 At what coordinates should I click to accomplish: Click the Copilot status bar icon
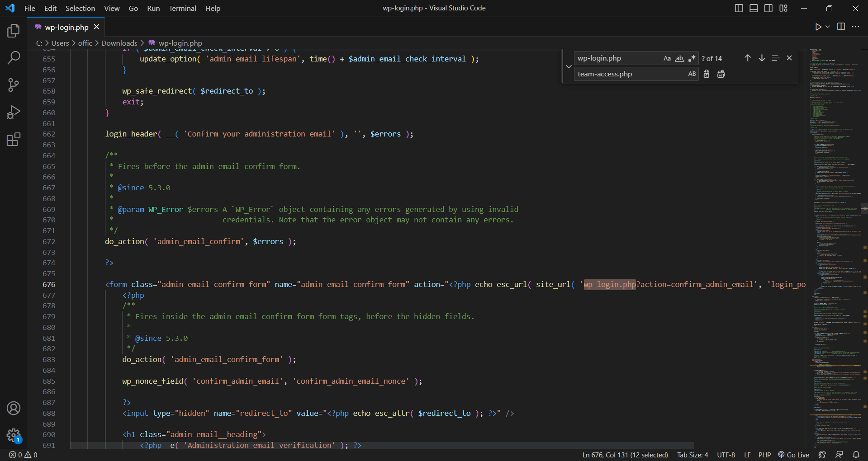(822, 455)
